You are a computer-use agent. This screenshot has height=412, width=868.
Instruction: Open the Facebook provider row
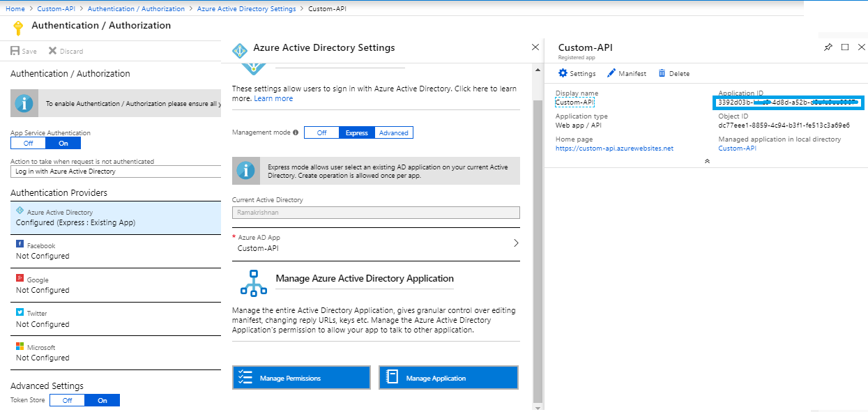116,252
